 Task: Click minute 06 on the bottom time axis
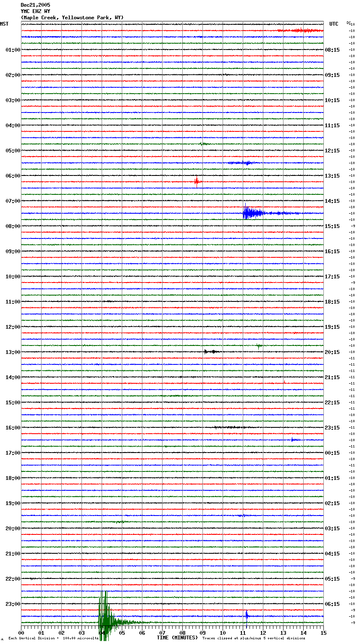pos(142,633)
